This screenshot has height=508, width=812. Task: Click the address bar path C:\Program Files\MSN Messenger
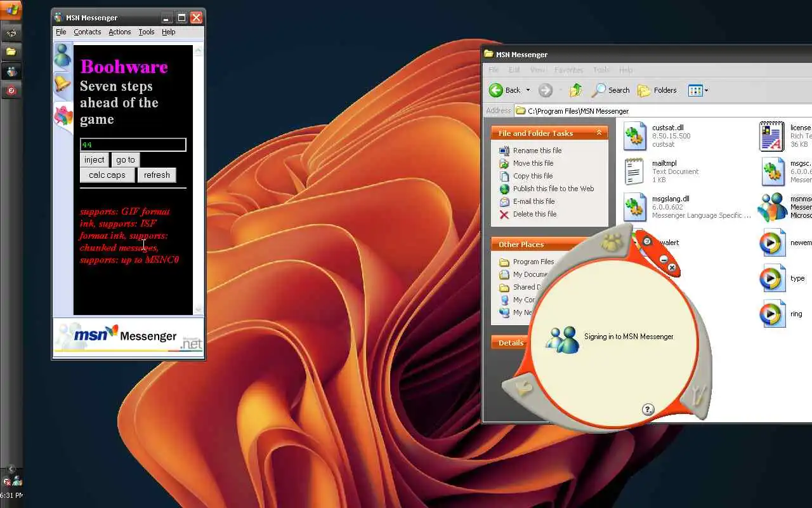[578, 111]
